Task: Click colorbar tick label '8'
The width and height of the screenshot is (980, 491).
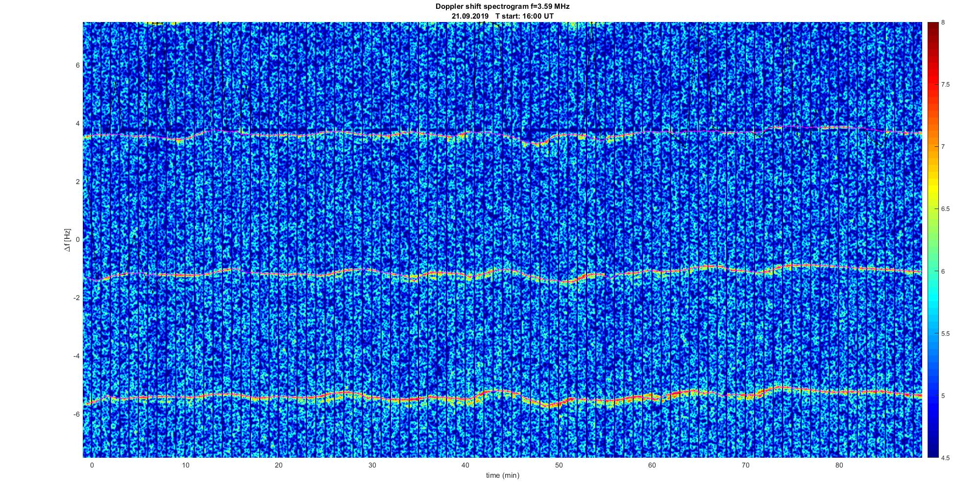Action: click(x=943, y=23)
